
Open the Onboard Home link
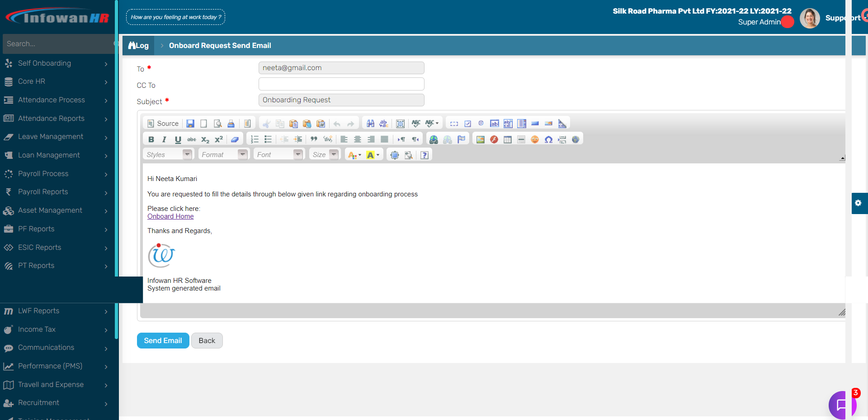click(x=170, y=216)
